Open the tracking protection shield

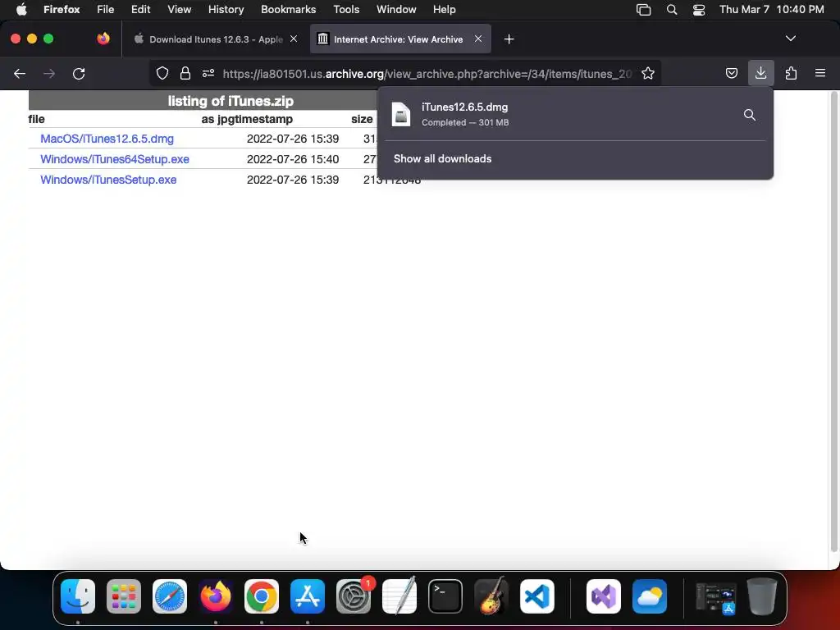(x=162, y=73)
